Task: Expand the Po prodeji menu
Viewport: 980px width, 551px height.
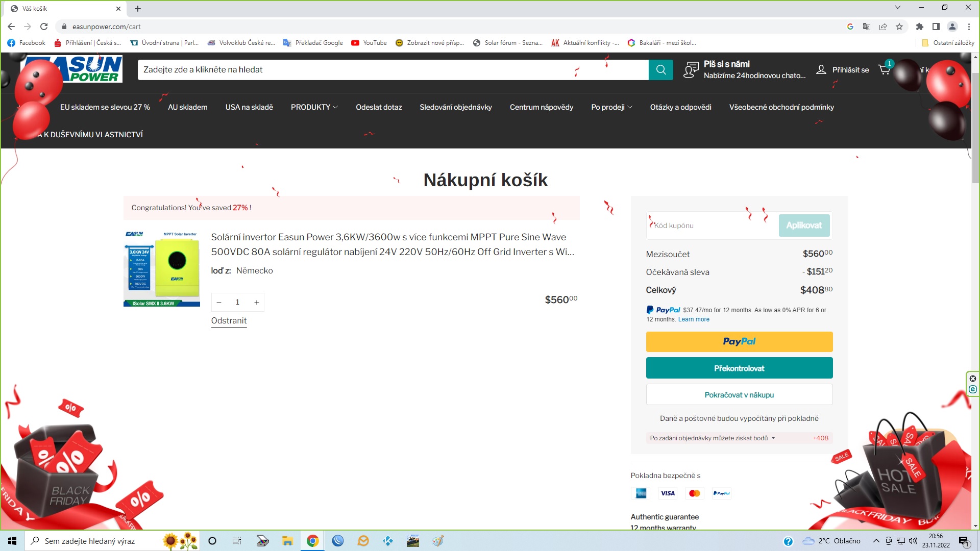Action: pos(611,107)
